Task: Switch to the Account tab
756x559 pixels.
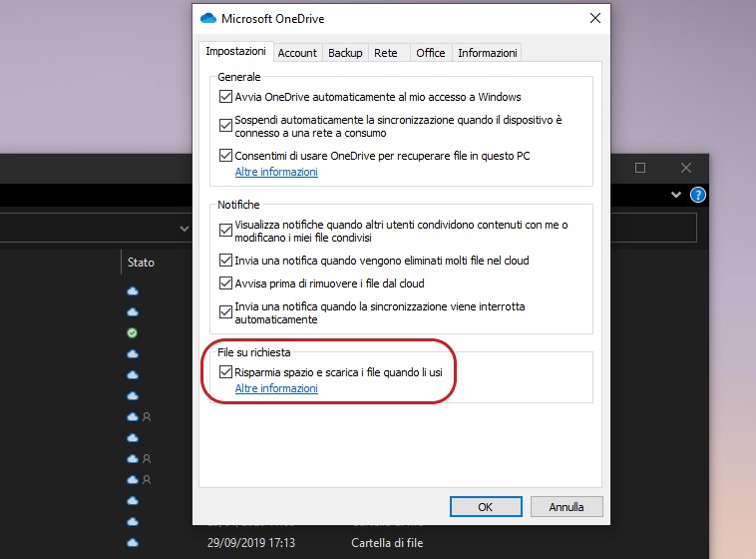Action: click(297, 53)
